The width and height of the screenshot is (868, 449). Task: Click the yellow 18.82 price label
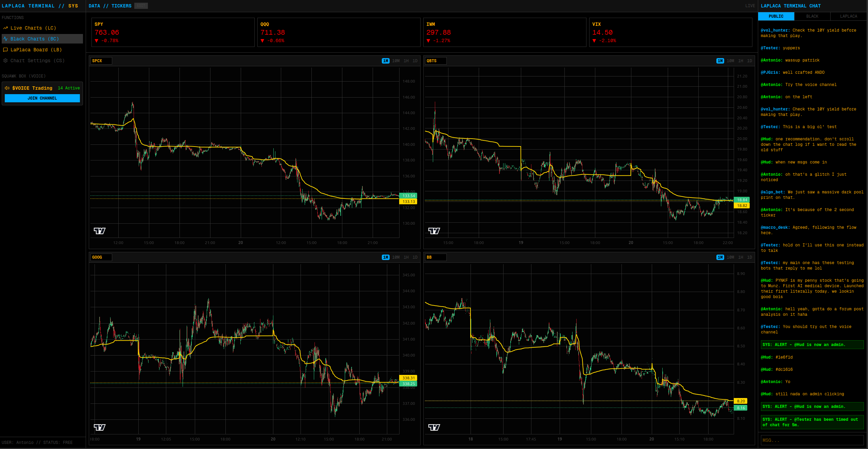pyautogui.click(x=742, y=206)
